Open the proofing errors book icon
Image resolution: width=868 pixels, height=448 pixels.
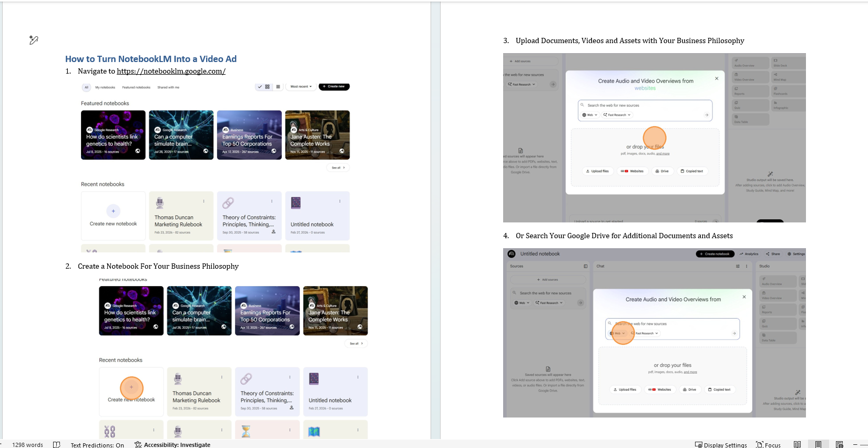pyautogui.click(x=57, y=445)
